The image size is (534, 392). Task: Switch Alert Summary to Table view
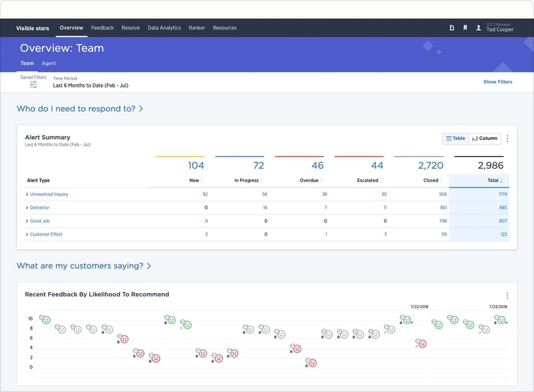[x=455, y=139]
